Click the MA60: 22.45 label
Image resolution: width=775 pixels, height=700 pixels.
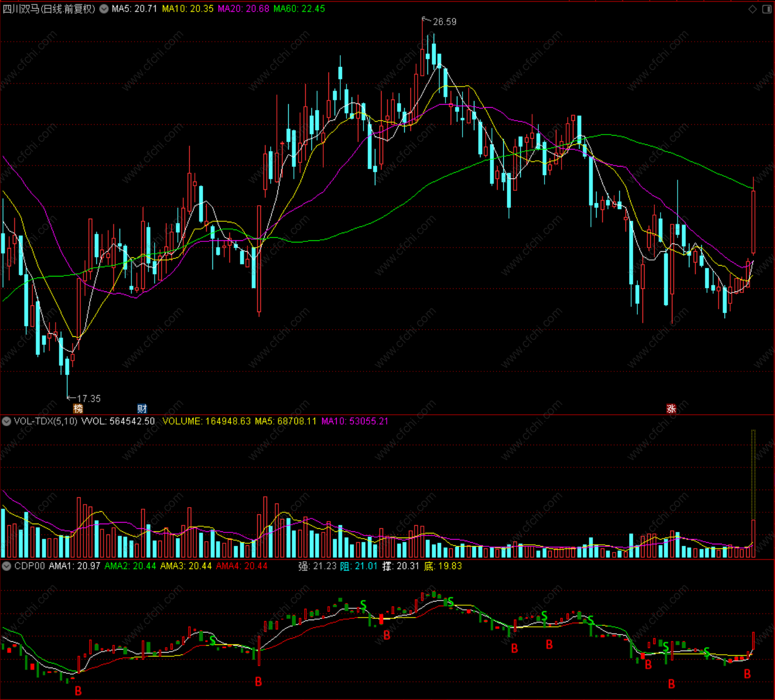point(299,9)
